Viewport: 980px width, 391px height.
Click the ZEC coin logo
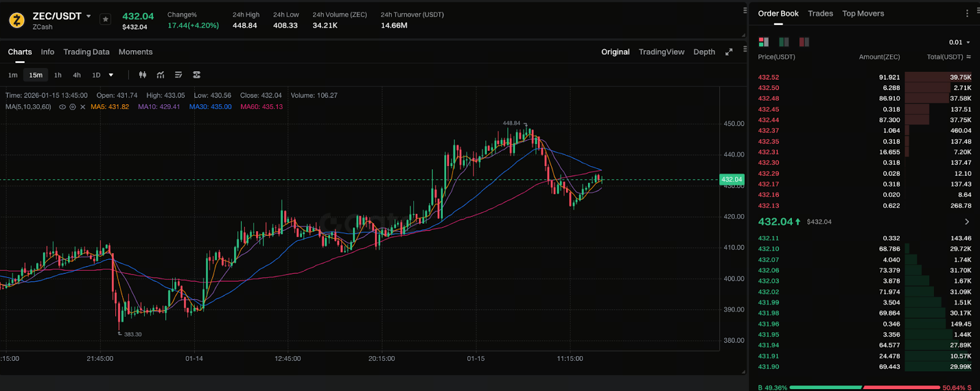17,20
